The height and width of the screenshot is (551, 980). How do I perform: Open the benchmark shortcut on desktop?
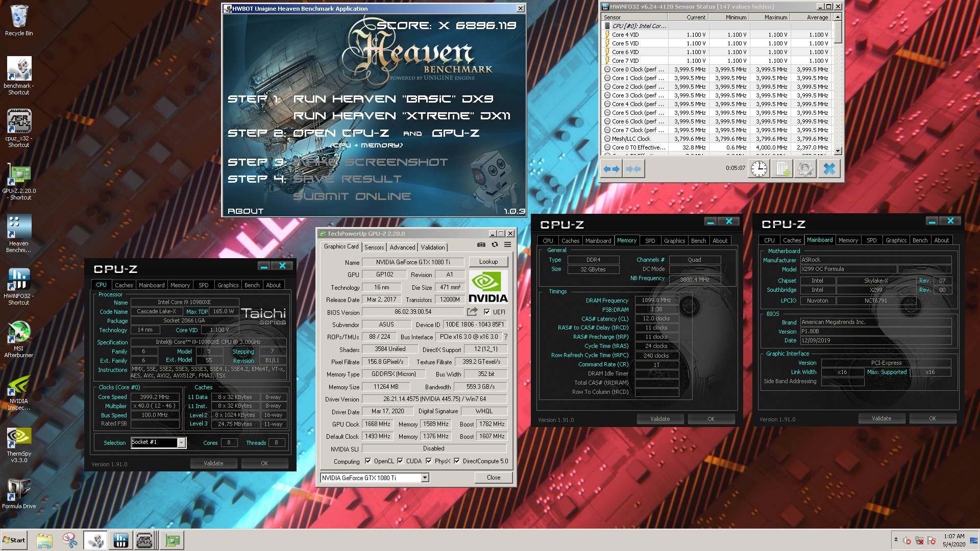click(19, 76)
